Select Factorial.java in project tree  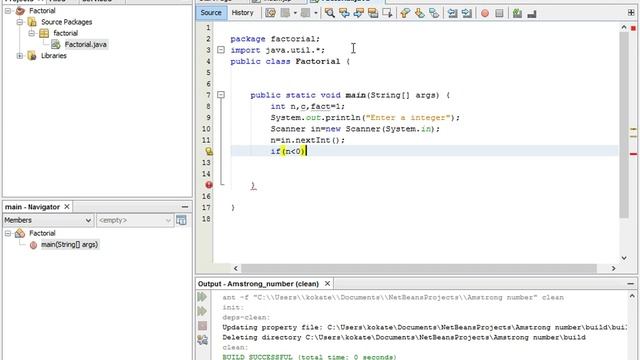click(x=85, y=44)
